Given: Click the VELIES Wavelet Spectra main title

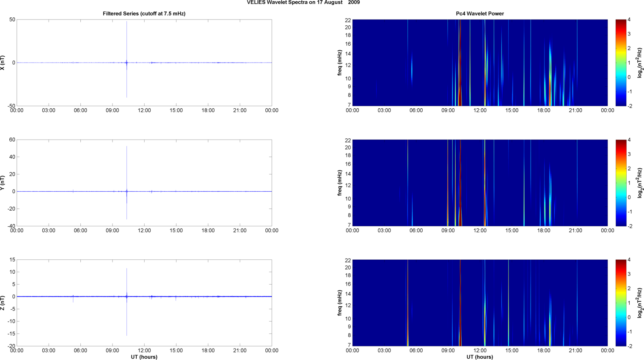Looking at the screenshot, I should [x=303, y=3].
